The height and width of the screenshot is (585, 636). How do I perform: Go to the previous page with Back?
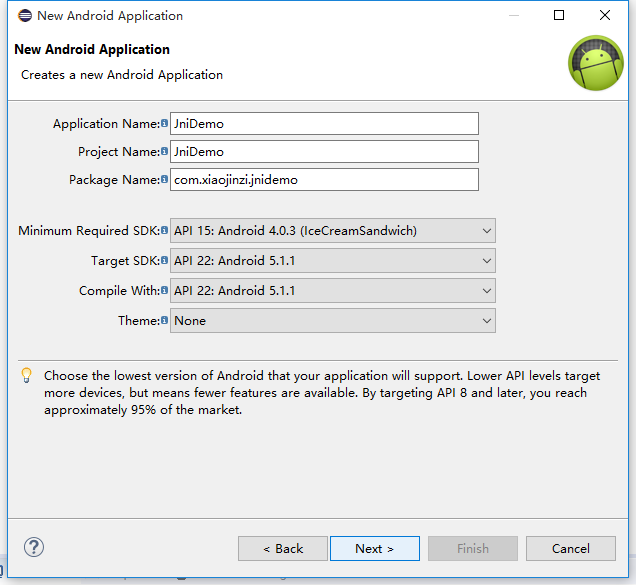283,548
